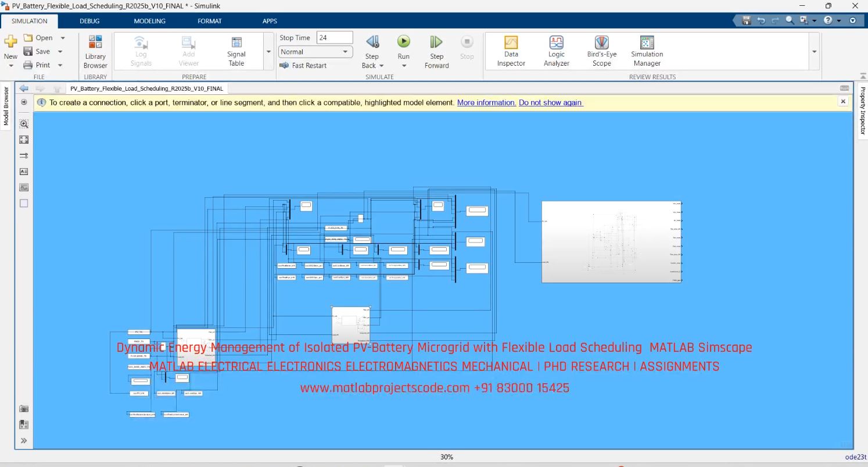Image resolution: width=868 pixels, height=467 pixels.
Task: Expand the New dropdown arrow
Action: click(10, 66)
